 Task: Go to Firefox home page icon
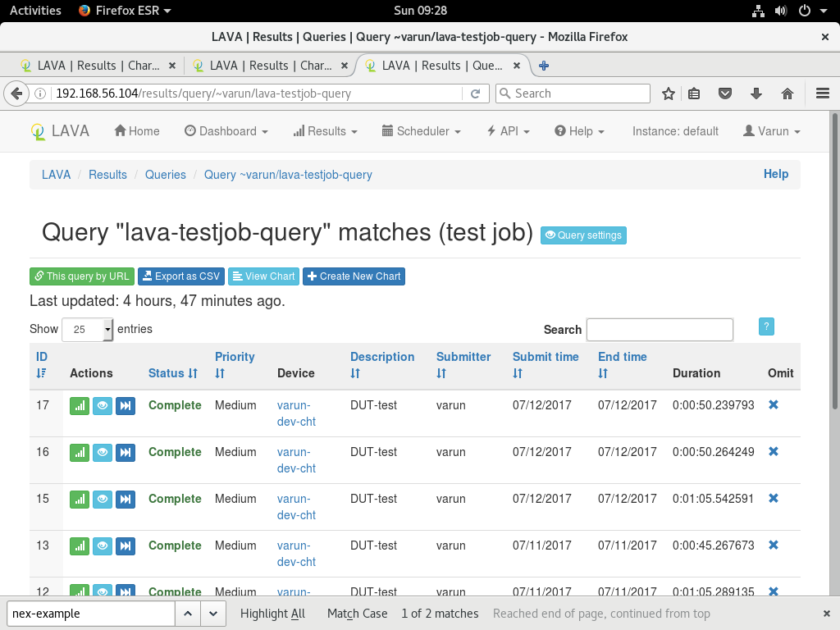click(x=787, y=94)
